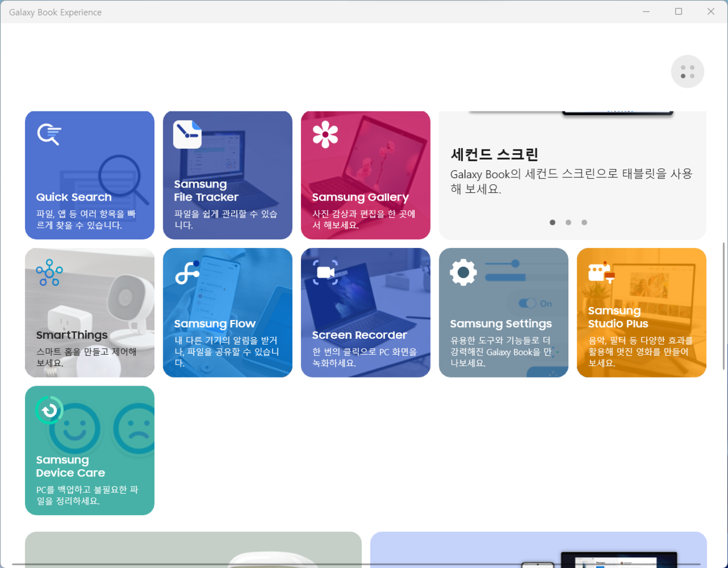Open the four-dot menu button
This screenshot has width=728, height=568.
[688, 72]
